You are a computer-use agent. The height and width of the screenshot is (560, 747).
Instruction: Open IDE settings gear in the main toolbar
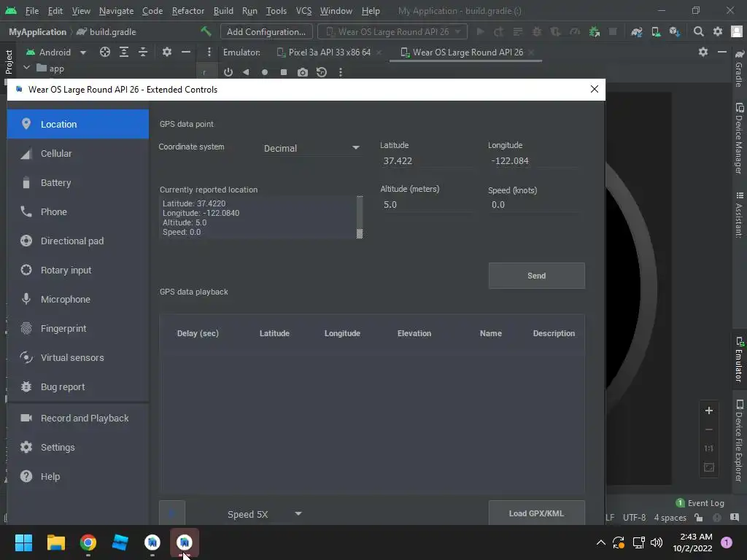point(718,32)
